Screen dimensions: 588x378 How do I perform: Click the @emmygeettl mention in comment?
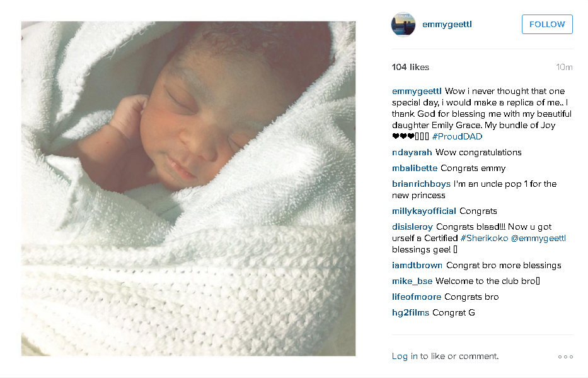(538, 238)
